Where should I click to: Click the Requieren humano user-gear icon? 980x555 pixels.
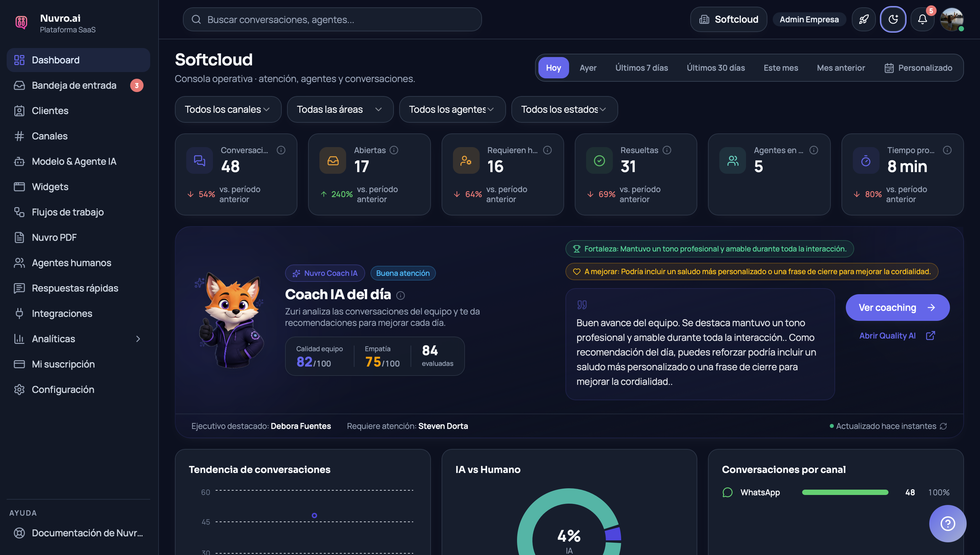click(466, 160)
